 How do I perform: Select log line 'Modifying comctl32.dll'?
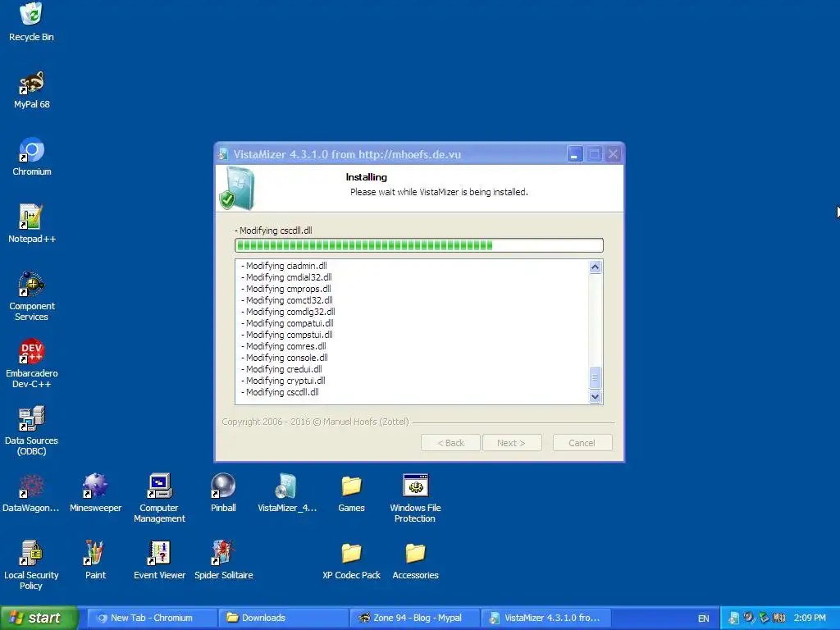[286, 300]
